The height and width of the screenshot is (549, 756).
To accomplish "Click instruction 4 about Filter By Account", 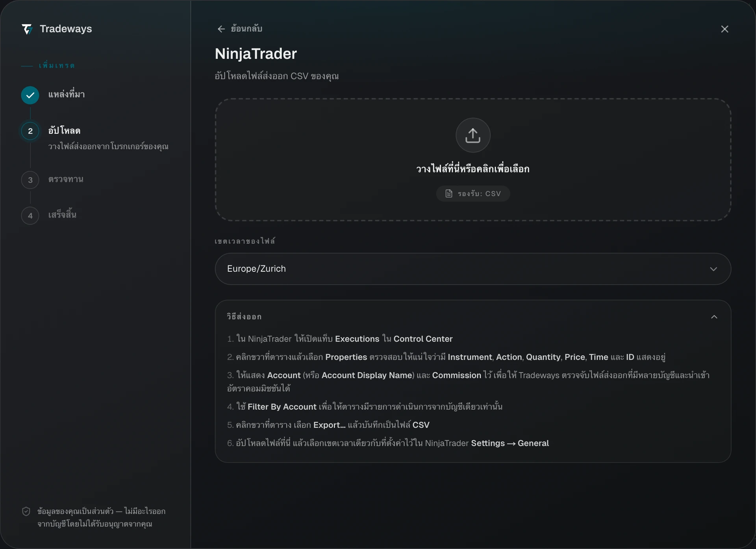I will [365, 406].
